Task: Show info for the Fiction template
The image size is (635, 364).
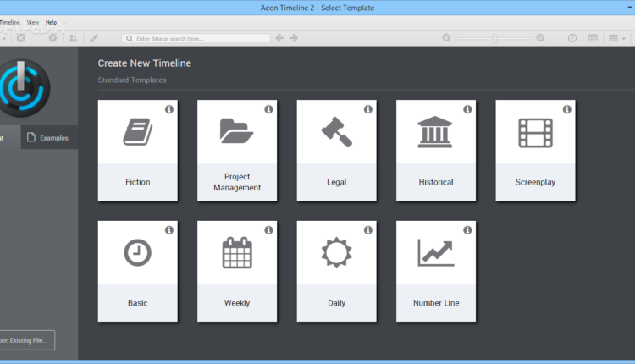Action: (x=169, y=109)
